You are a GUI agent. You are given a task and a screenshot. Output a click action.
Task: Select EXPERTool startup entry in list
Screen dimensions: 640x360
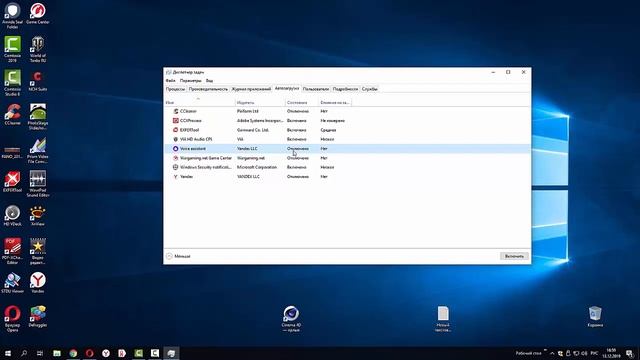[347, 130]
